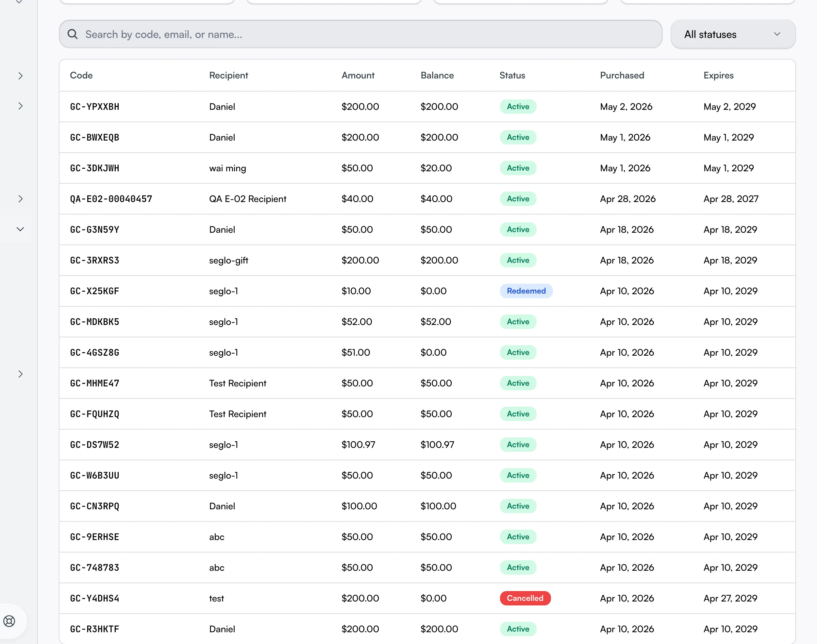Select recipient seglo-gift
Image resolution: width=817 pixels, height=644 pixels.
tap(228, 260)
